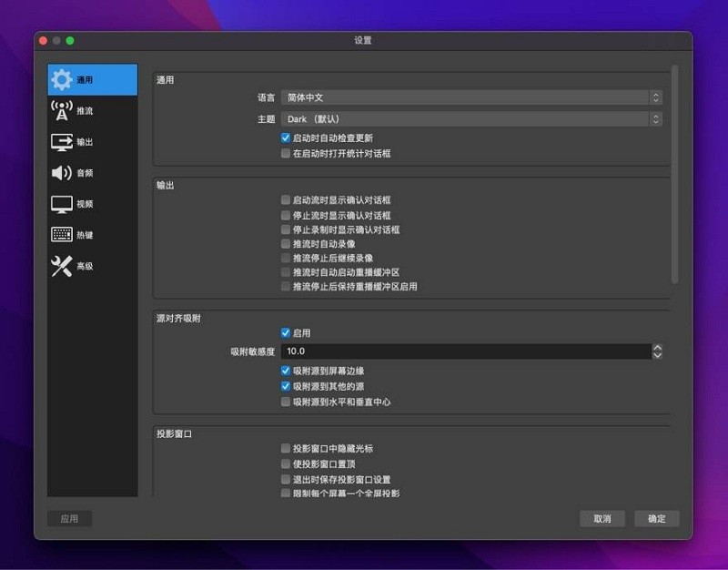728x570 pixels.
Task: Click the 应用 button
Action: point(68,518)
